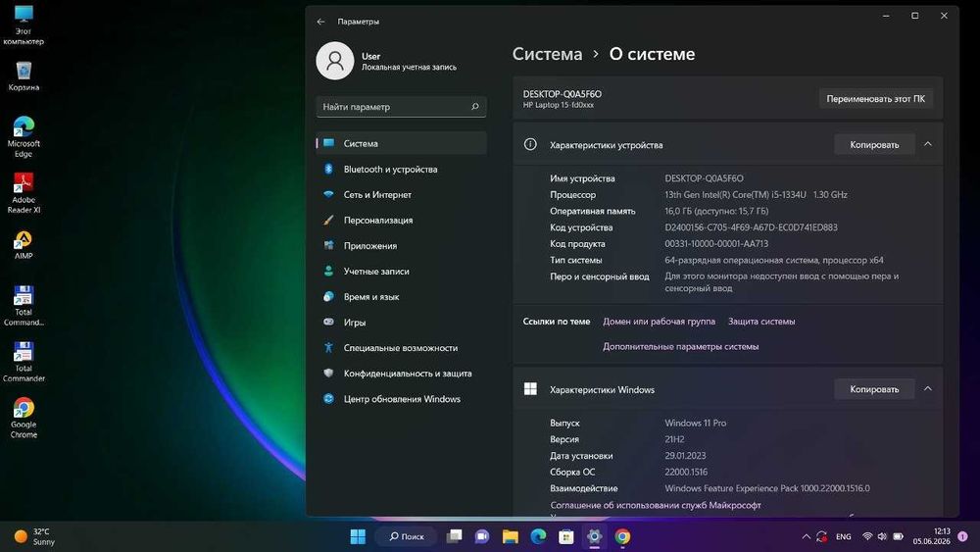Click the privacy shield icon
The height and width of the screenshot is (552, 980).
pos(328,374)
